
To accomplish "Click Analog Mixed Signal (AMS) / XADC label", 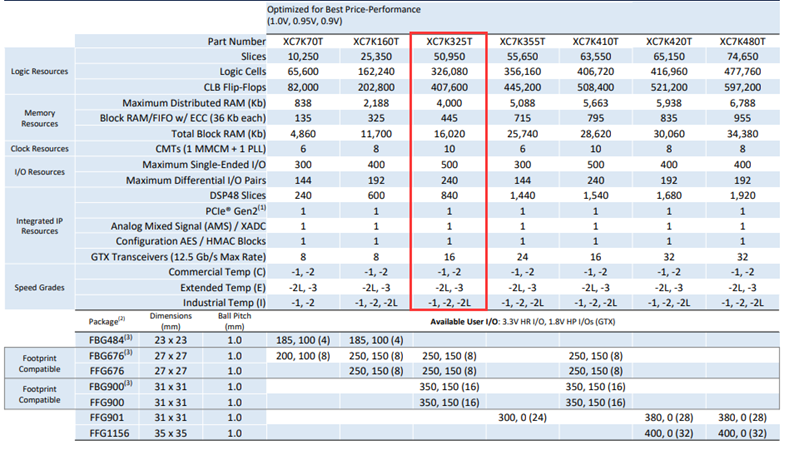I will 188,226.
